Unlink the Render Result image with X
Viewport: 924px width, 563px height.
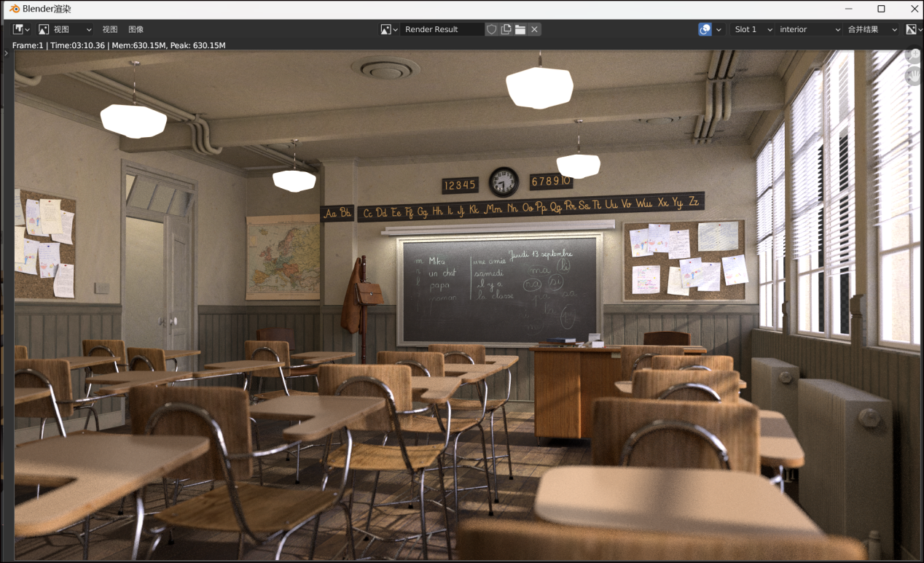tap(534, 29)
